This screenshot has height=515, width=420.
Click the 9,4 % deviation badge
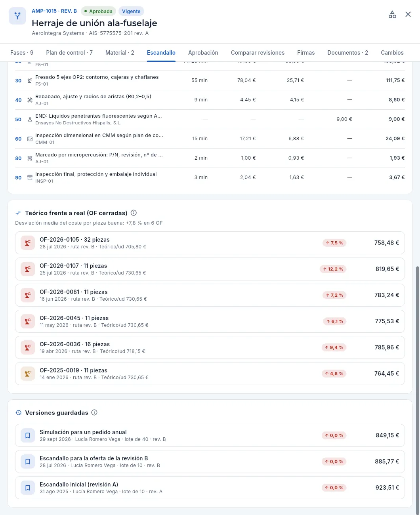[334, 347]
